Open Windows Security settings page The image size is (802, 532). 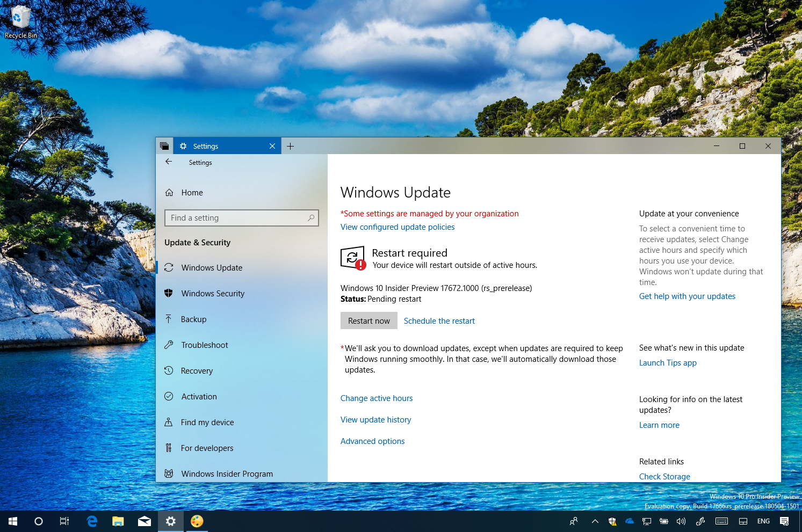(x=242, y=293)
